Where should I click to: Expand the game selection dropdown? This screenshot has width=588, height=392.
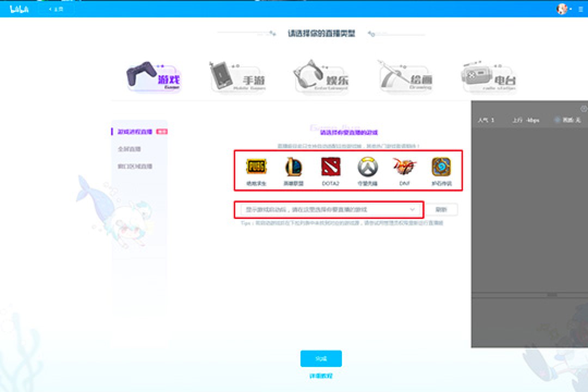point(413,209)
